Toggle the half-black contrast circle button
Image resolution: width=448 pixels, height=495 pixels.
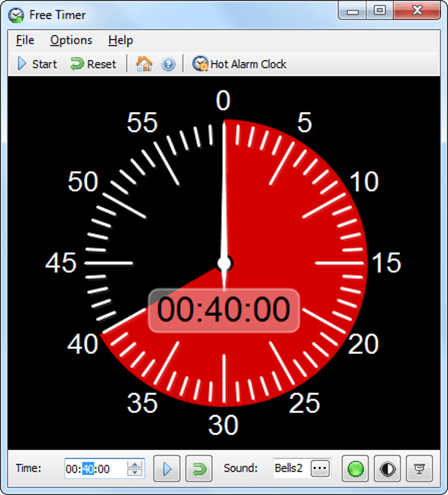click(387, 469)
